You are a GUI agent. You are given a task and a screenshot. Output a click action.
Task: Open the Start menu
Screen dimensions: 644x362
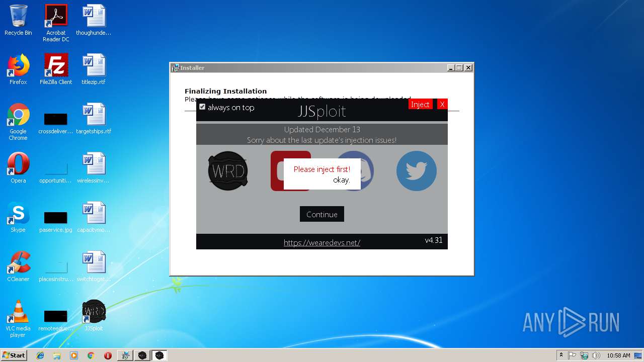pyautogui.click(x=14, y=355)
